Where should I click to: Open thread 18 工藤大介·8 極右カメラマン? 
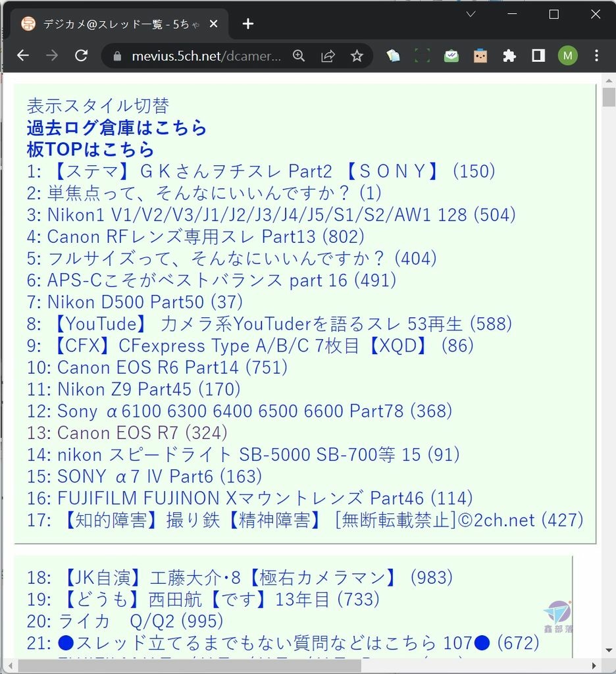240,577
